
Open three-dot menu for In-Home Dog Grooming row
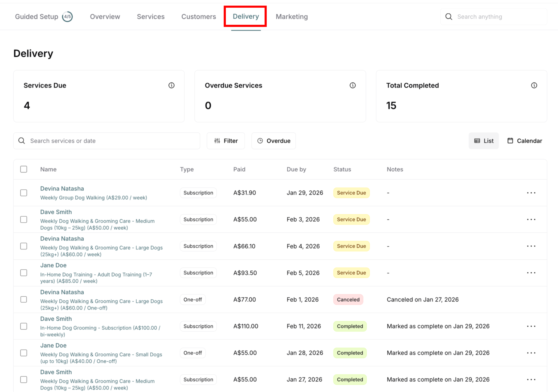(531, 326)
